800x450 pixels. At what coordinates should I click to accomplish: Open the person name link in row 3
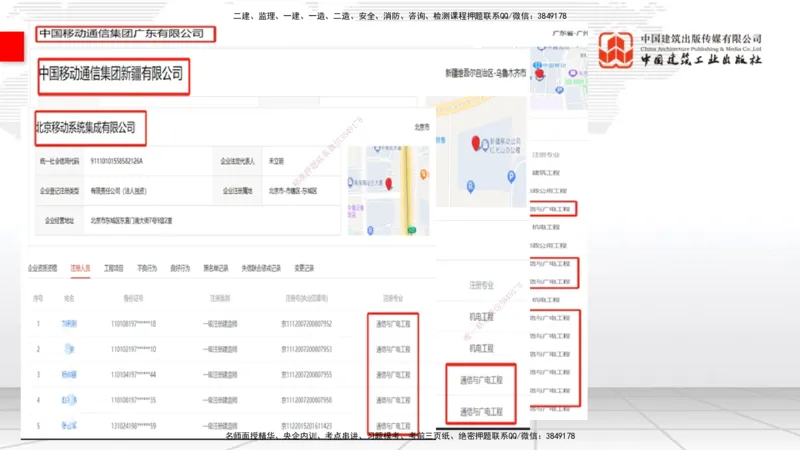click(69, 374)
